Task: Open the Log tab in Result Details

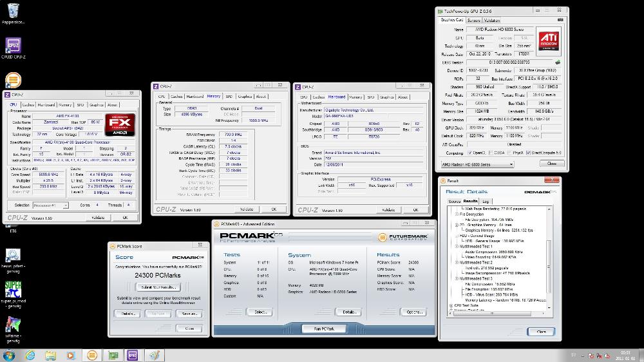Action: 486,202
